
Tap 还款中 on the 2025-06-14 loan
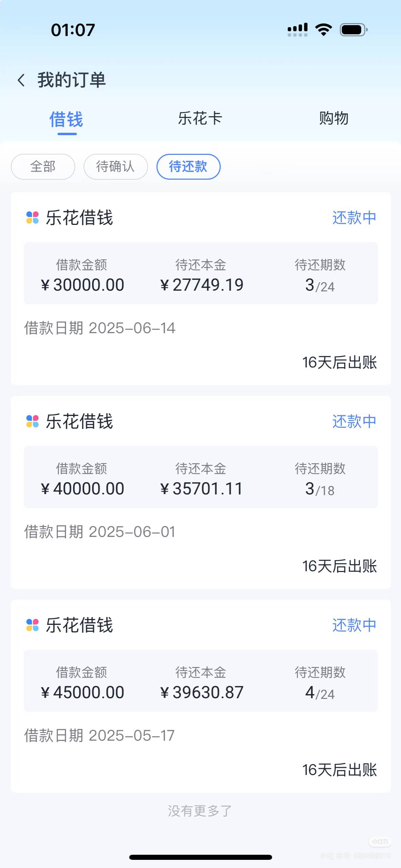tap(354, 218)
